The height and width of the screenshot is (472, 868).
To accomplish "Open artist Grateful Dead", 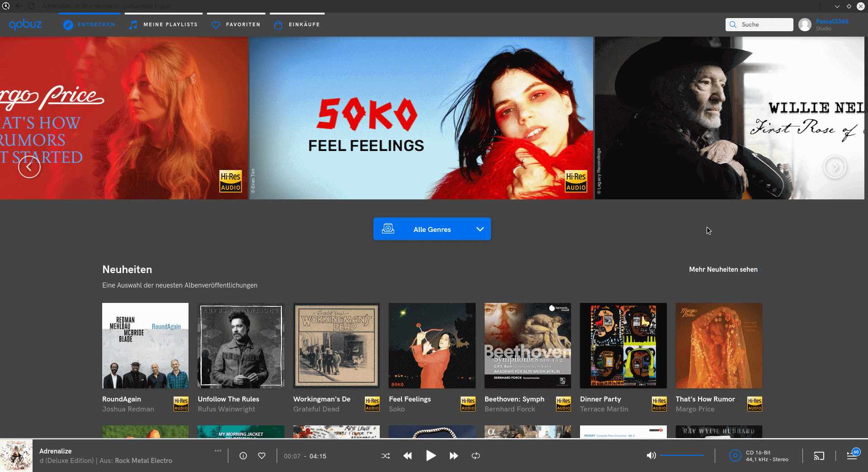I will pyautogui.click(x=316, y=409).
